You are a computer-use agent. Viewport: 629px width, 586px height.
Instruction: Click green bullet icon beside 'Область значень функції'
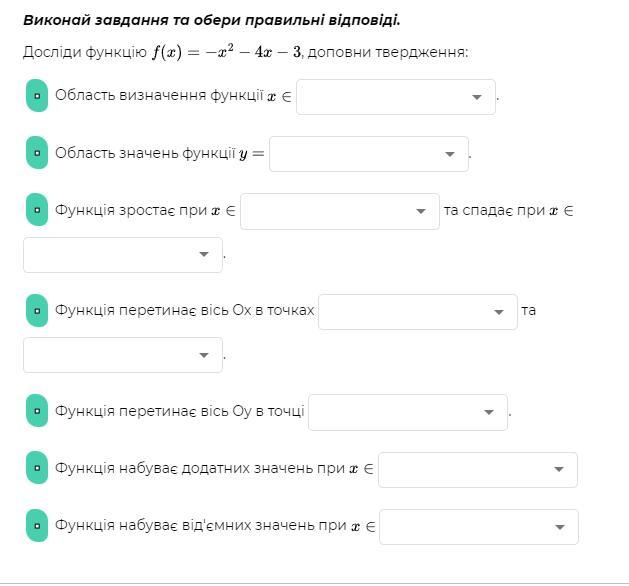coord(36,153)
